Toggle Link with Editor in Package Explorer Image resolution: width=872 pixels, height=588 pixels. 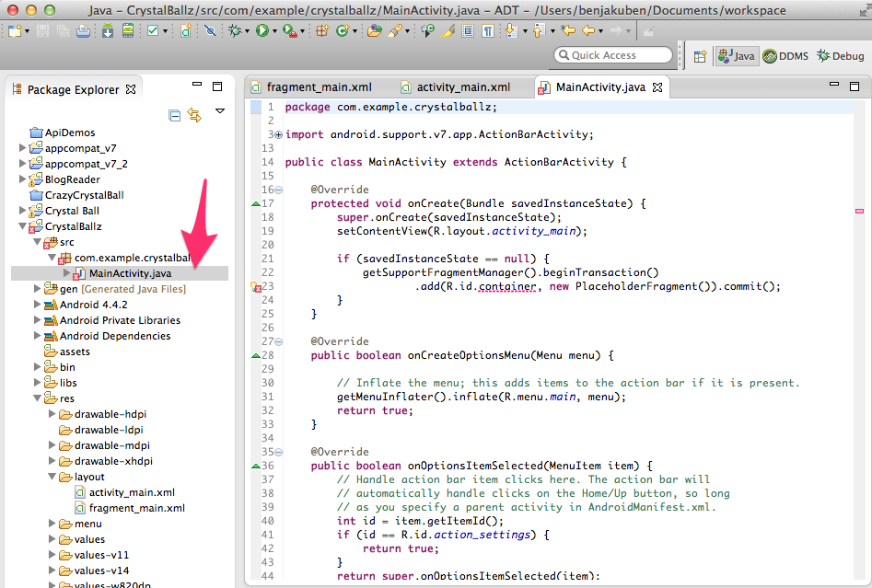[194, 115]
